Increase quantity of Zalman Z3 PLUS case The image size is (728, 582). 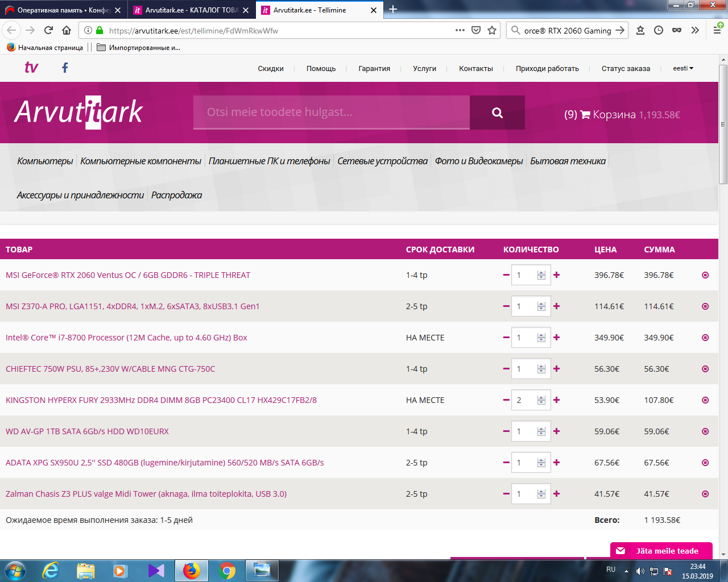[556, 494]
